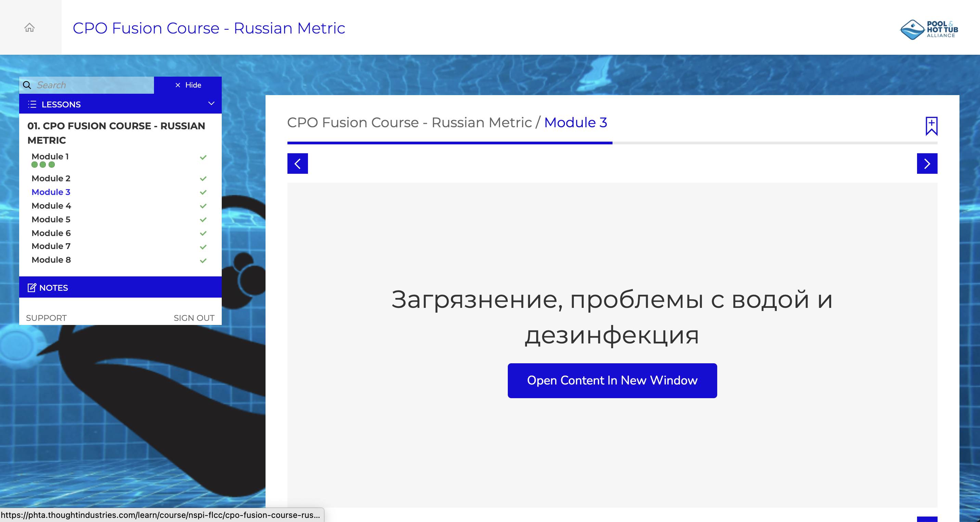The height and width of the screenshot is (522, 980).
Task: Go to previous page with left arrow
Action: pyautogui.click(x=297, y=164)
